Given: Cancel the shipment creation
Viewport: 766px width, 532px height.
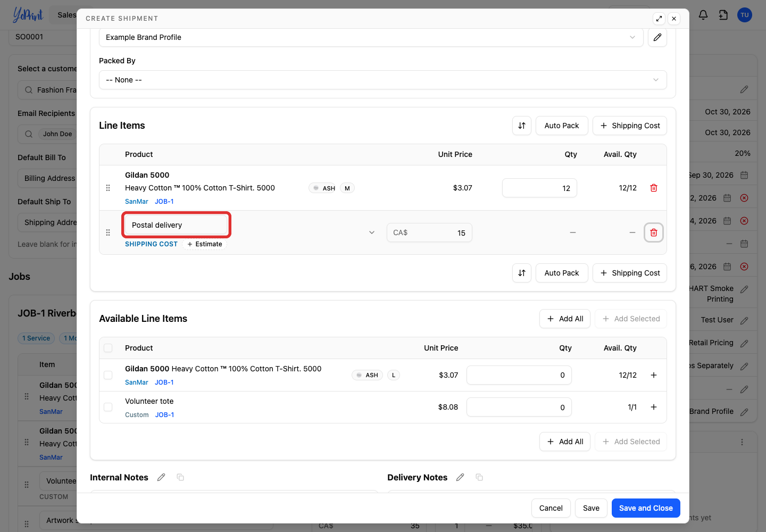Looking at the screenshot, I should [551, 508].
